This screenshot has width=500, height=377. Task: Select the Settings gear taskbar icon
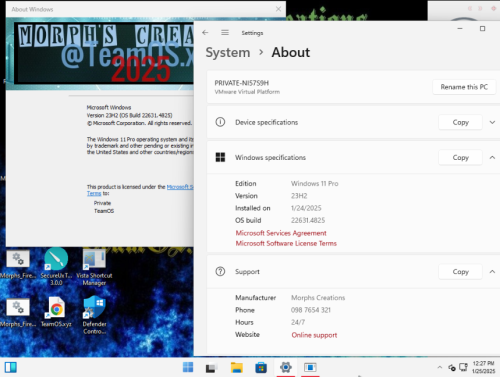click(x=286, y=367)
